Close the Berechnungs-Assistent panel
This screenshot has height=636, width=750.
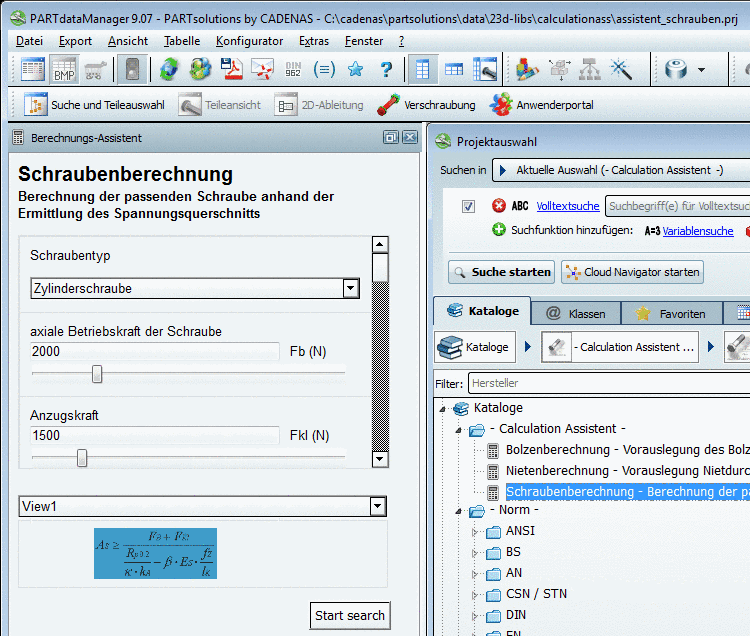[410, 138]
